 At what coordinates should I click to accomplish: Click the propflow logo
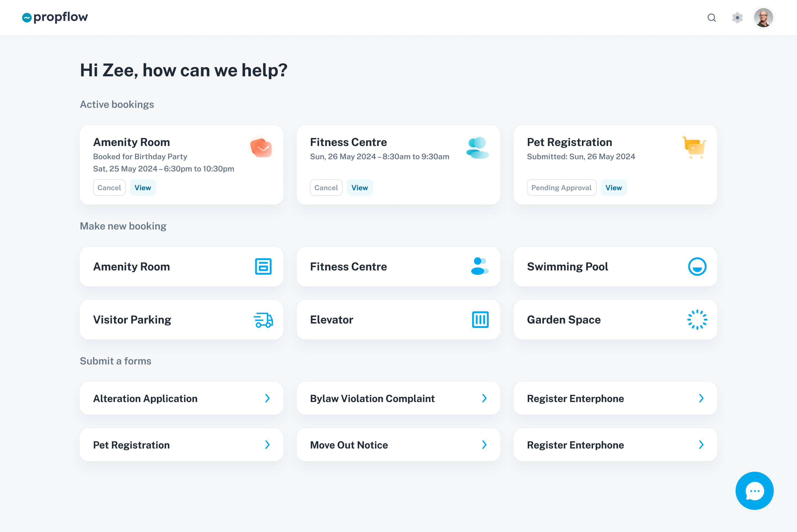(55, 17)
